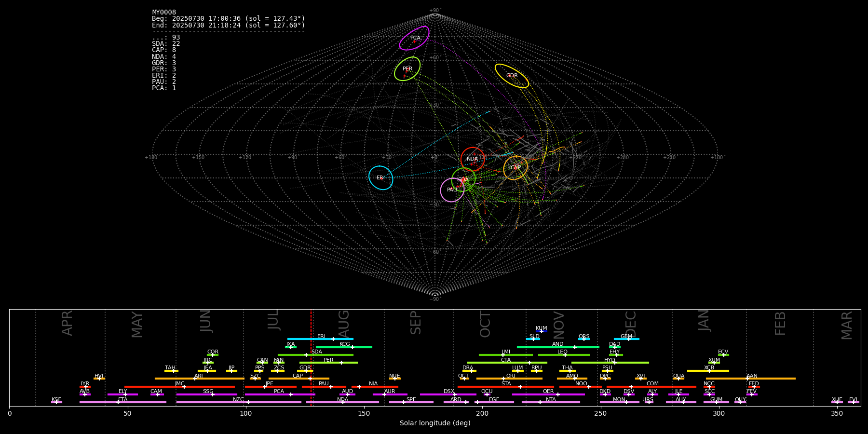
Task: Click the '+90°' north pole label on the map
Action: [x=435, y=11]
